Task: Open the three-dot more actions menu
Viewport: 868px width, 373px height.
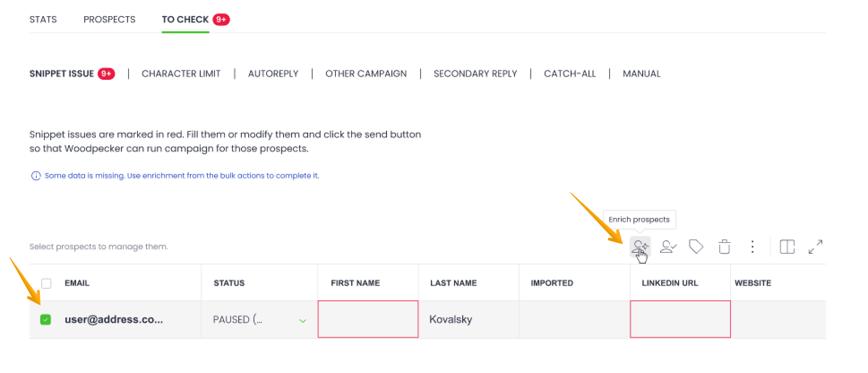Action: pyautogui.click(x=752, y=247)
